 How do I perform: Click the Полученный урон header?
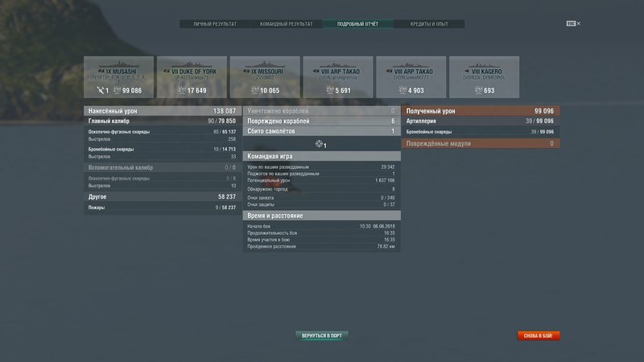coord(481,111)
